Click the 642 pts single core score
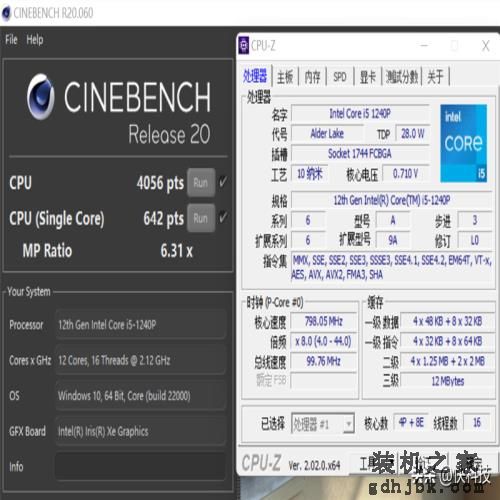This screenshot has width=500, height=500. click(163, 218)
